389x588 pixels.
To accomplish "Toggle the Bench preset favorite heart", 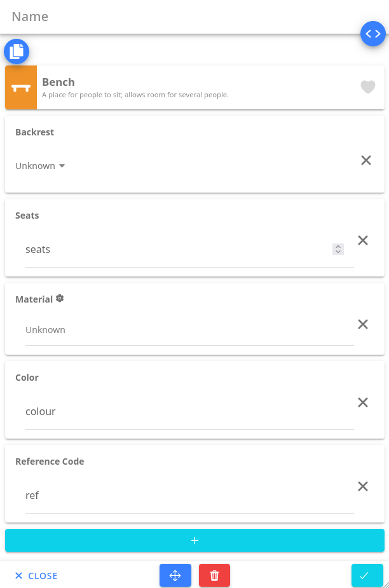I will point(368,87).
